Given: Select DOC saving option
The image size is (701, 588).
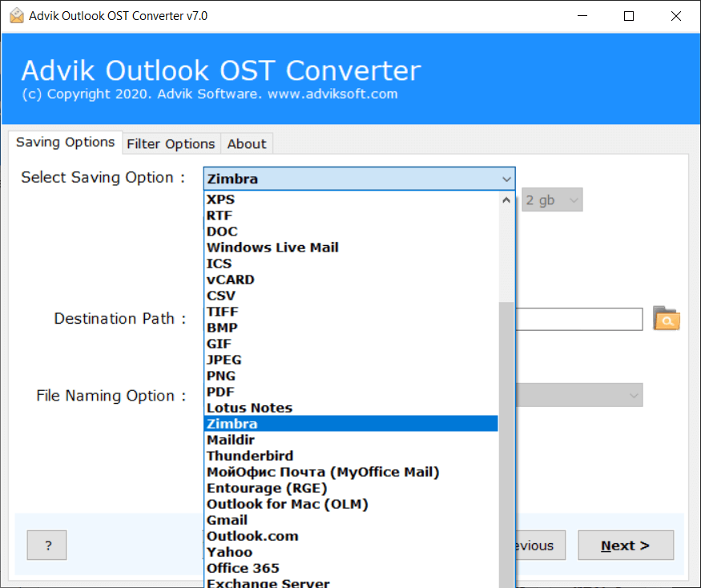Looking at the screenshot, I should (x=351, y=232).
